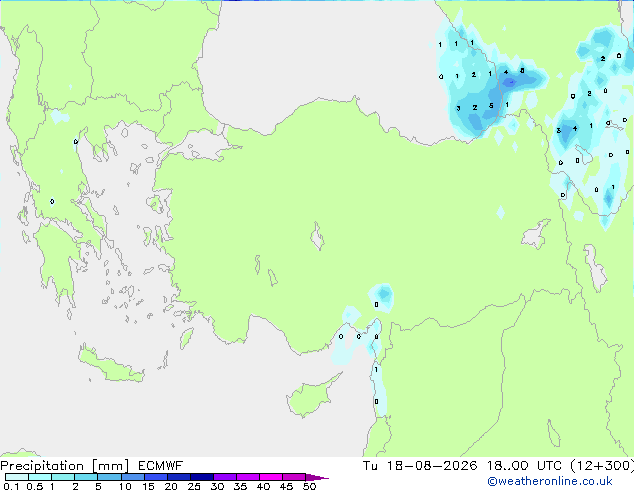Screen dimensions: 634x490
Task: Choose the 25–30 mm navy legend swatch
Action: tap(201, 477)
